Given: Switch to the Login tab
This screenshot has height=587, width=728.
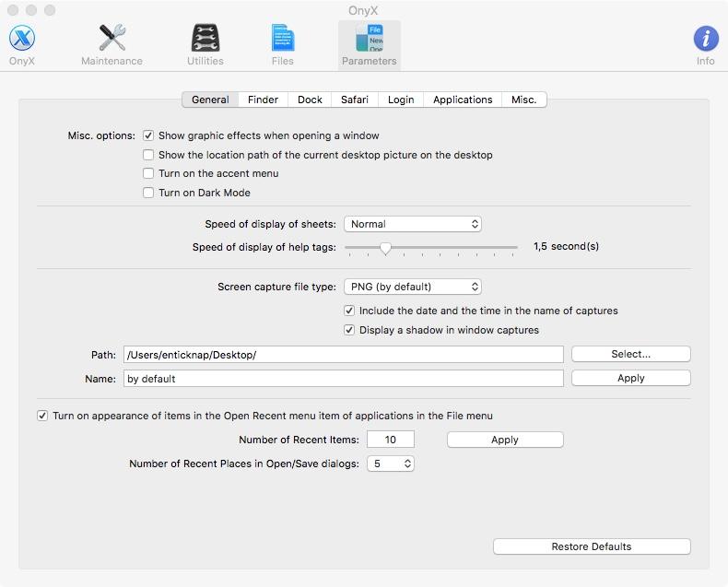Looking at the screenshot, I should (401, 100).
